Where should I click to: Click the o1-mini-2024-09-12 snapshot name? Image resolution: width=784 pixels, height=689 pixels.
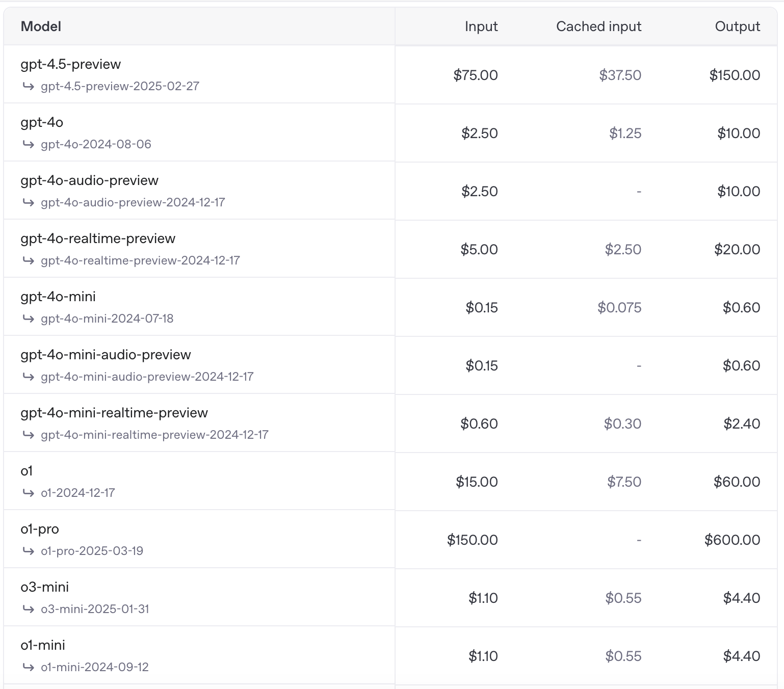[95, 667]
